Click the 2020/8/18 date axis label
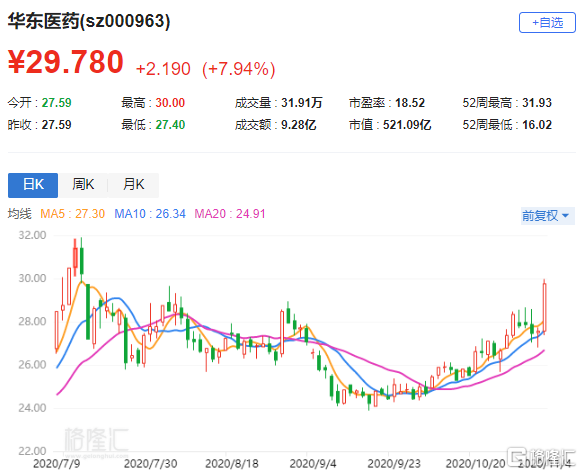 pyautogui.click(x=232, y=464)
